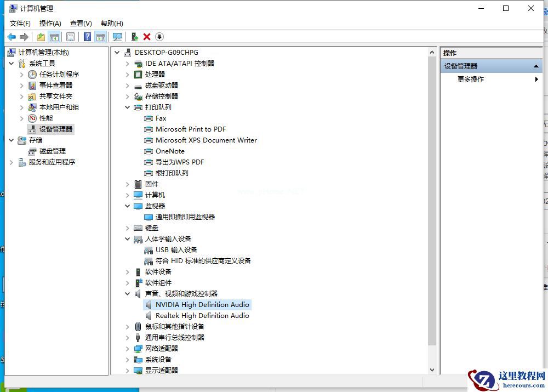Click the red X Uninstall device toolbar icon
Image resolution: width=548 pixels, height=392 pixels.
click(147, 37)
